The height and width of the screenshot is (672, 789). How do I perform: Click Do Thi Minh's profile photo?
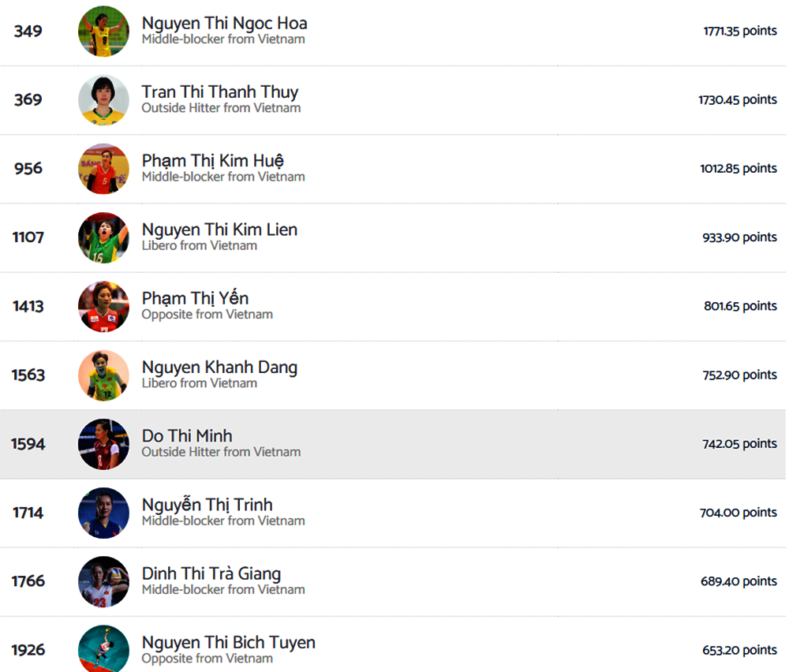coord(103,444)
